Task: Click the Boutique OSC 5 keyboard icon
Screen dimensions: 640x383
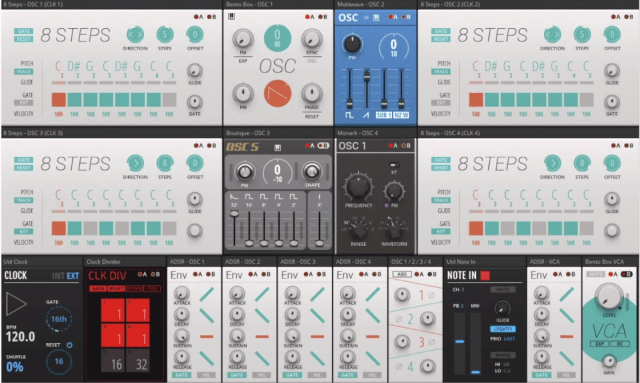Action: tap(278, 147)
